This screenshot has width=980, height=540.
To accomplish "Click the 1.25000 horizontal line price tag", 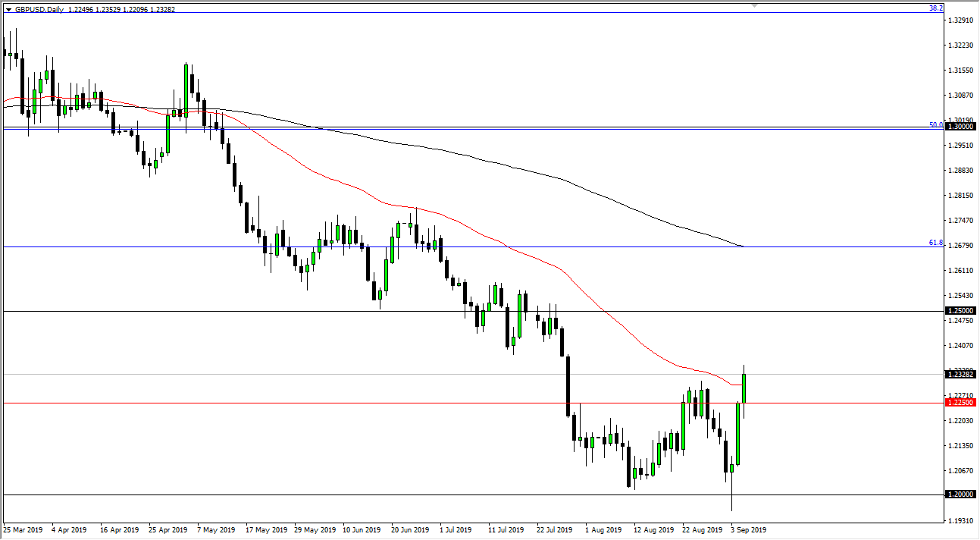I will (x=961, y=311).
